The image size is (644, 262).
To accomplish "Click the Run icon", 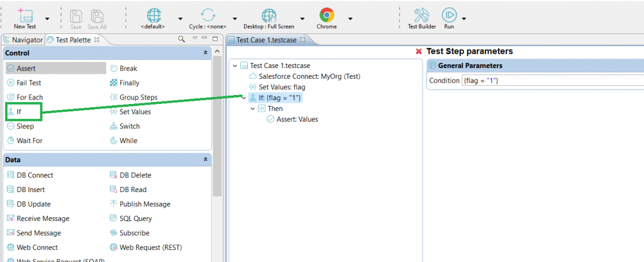I will point(449,15).
